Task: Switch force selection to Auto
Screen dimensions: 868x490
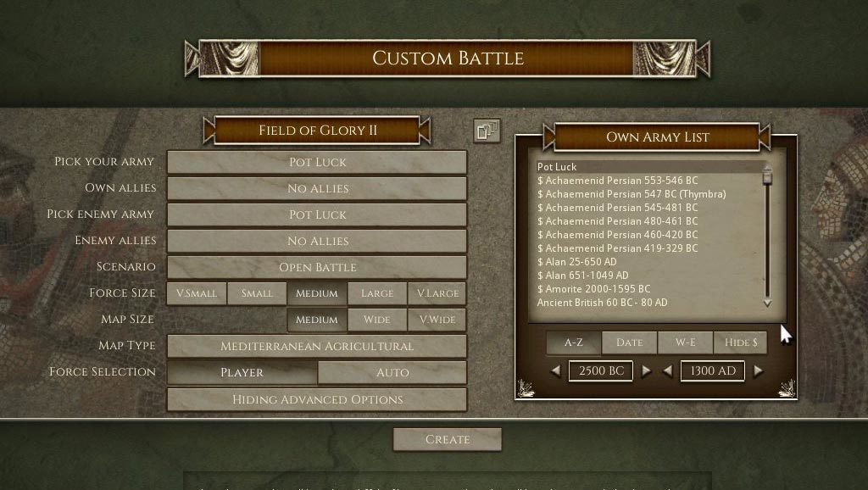Action: pyautogui.click(x=392, y=373)
